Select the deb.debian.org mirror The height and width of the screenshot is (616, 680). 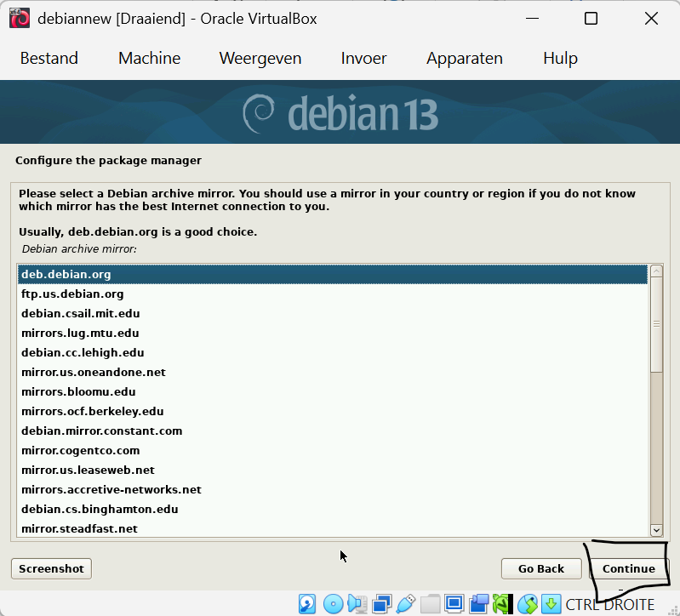(333, 275)
